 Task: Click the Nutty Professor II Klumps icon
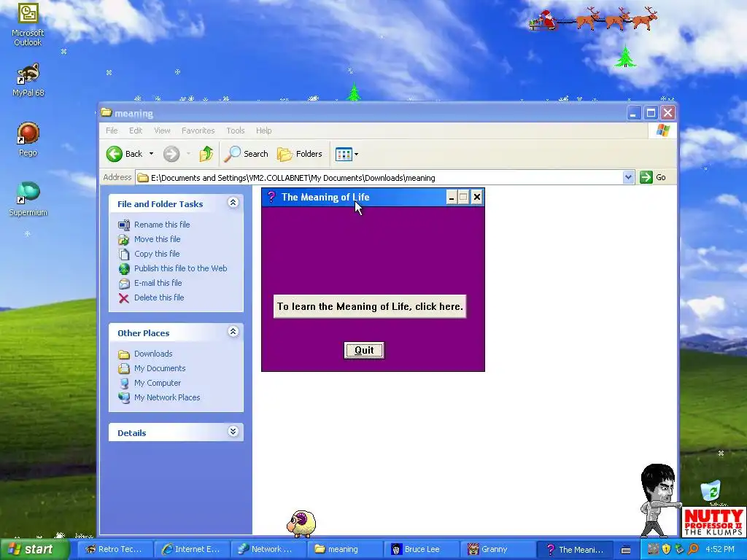pos(713,522)
